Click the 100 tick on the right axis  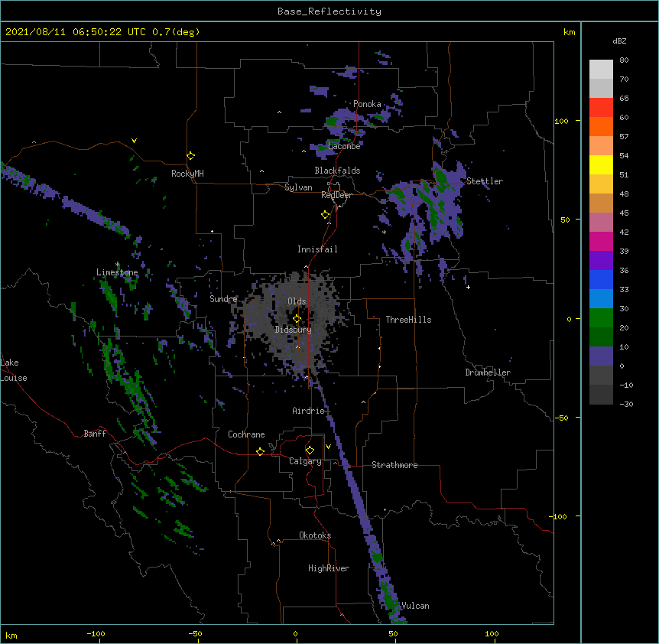[561, 121]
